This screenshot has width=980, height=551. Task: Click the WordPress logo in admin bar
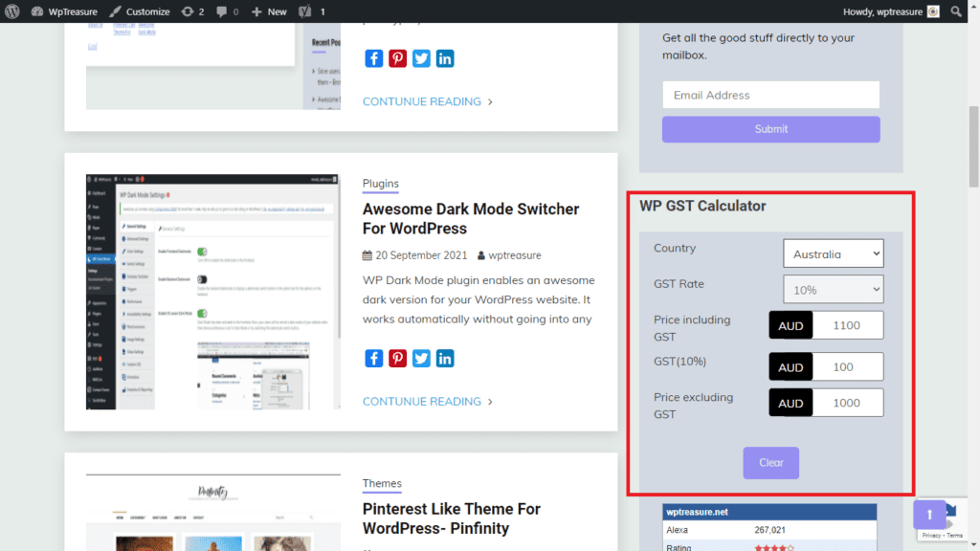point(11,11)
